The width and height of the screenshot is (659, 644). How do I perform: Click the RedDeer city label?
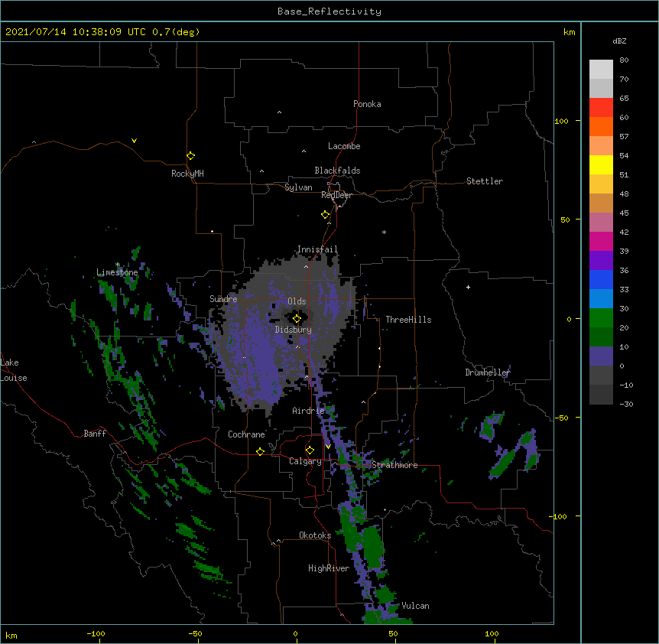click(x=336, y=195)
